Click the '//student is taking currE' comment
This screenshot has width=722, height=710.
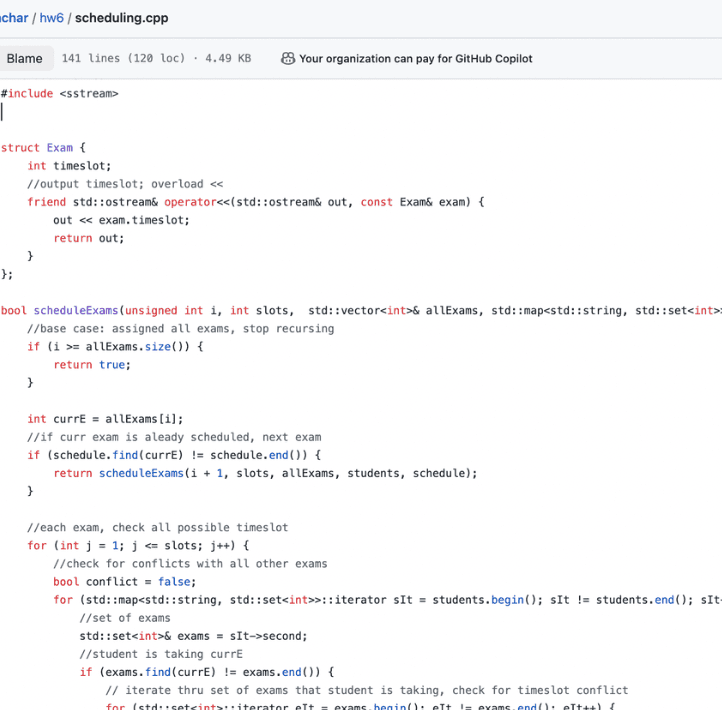(x=161, y=654)
